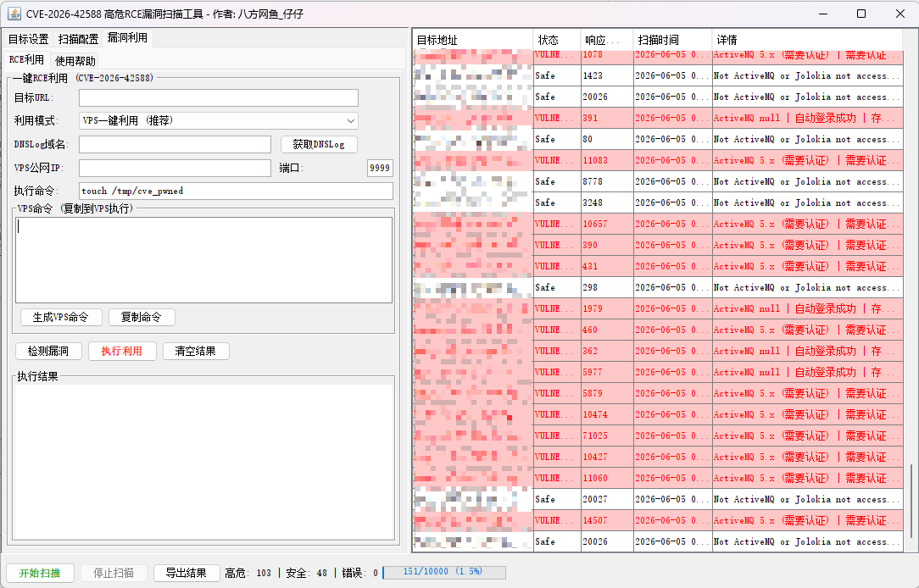Viewport: 919px width, 588px height.
Task: Sort by the 详情 column header
Action: pyautogui.click(x=807, y=40)
